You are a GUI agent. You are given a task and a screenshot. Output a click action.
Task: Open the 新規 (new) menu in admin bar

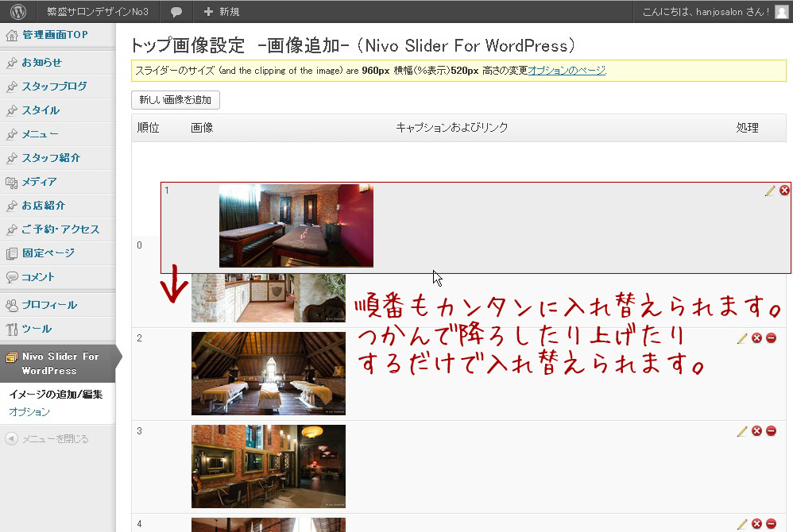click(x=222, y=12)
